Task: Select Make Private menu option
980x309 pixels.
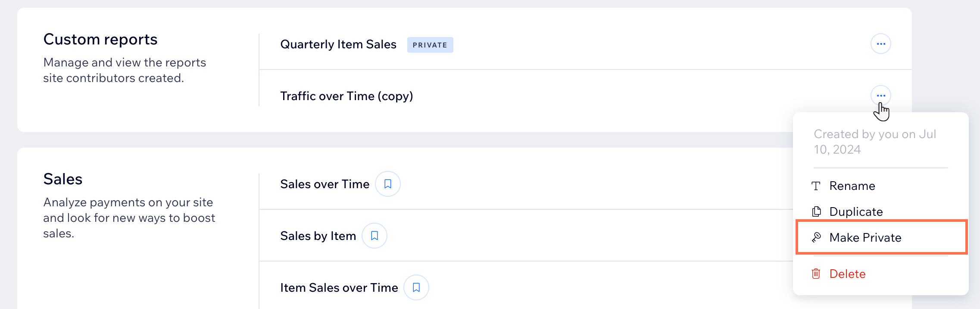Action: [x=881, y=237]
